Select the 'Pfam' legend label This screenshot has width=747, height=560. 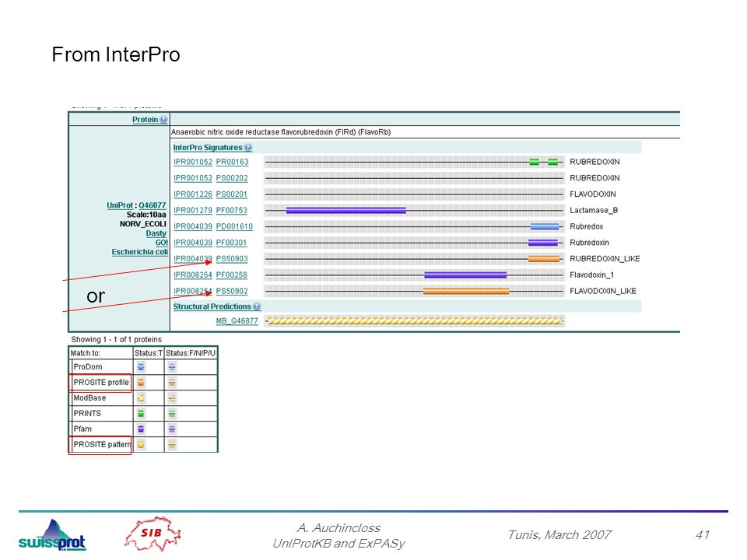point(82,429)
